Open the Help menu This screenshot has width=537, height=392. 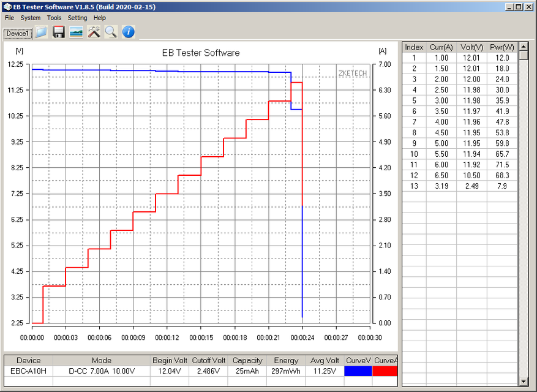coord(99,18)
